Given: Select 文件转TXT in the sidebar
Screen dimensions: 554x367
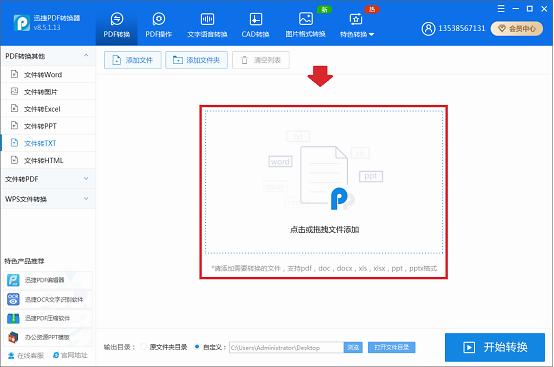Looking at the screenshot, I should [48, 143].
